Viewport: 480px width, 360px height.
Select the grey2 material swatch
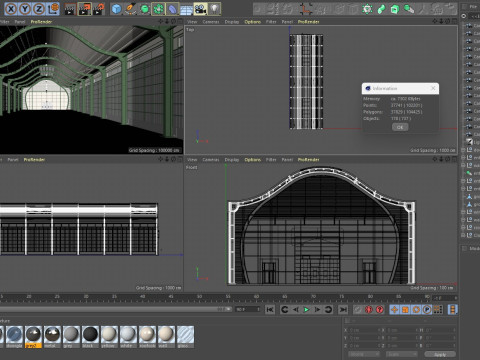tap(33, 337)
